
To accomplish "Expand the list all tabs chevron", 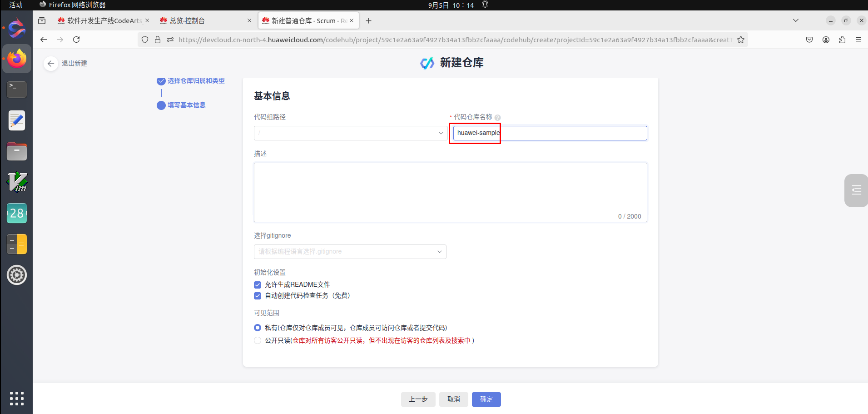I will pyautogui.click(x=795, y=20).
